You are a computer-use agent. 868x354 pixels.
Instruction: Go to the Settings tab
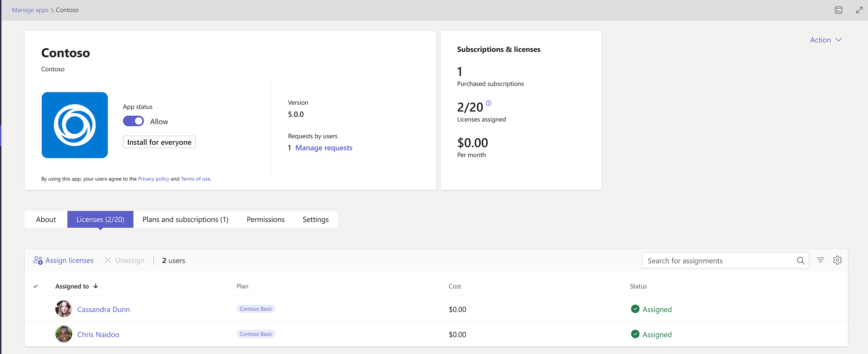(x=315, y=220)
